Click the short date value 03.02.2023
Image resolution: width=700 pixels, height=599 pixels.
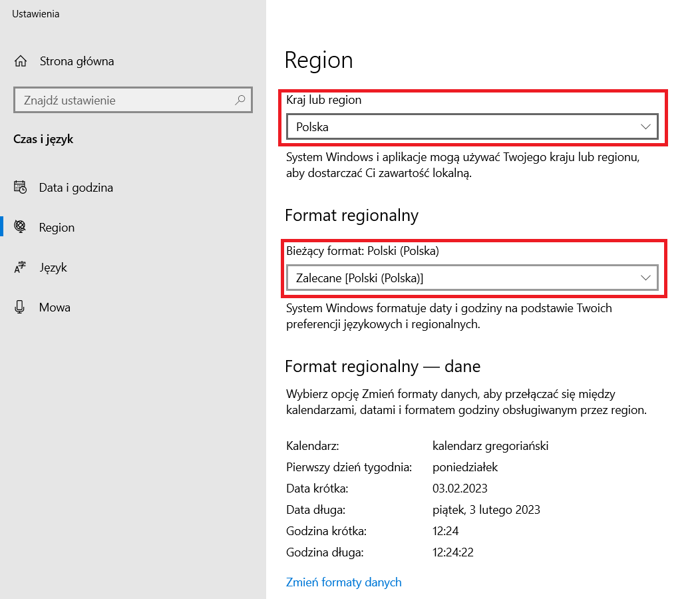[460, 489]
